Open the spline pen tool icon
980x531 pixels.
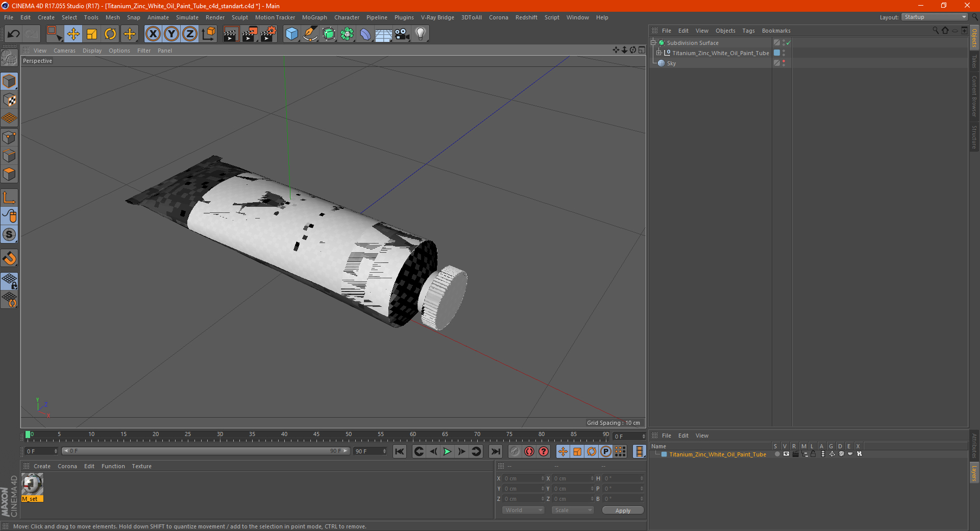tap(310, 34)
